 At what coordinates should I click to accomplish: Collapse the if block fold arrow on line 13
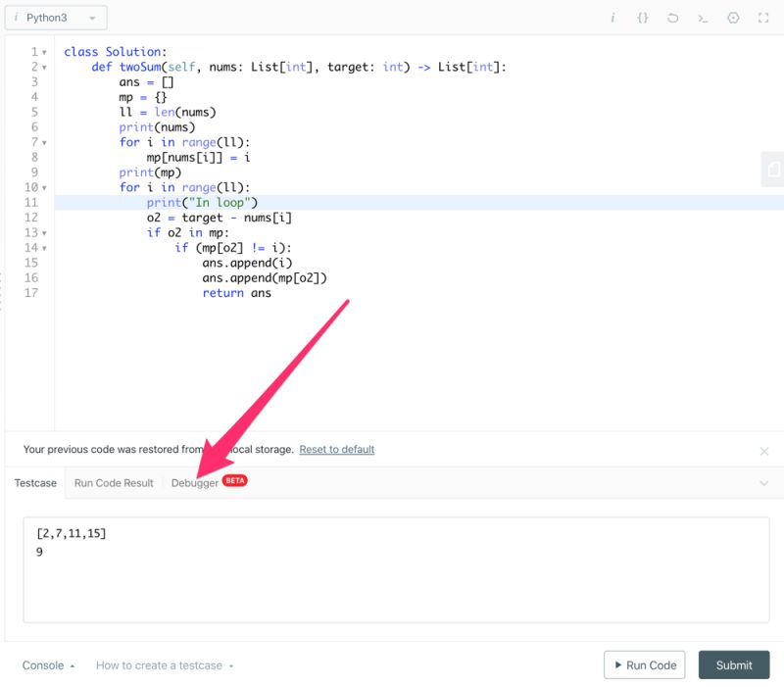point(44,233)
